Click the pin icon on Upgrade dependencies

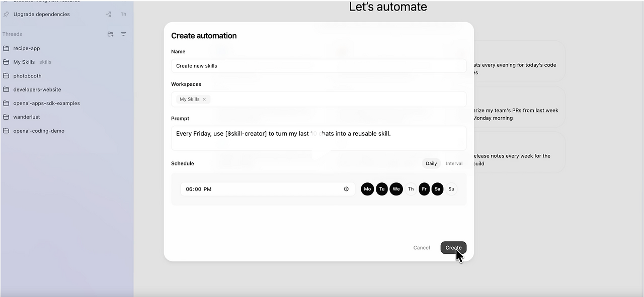(x=6, y=14)
